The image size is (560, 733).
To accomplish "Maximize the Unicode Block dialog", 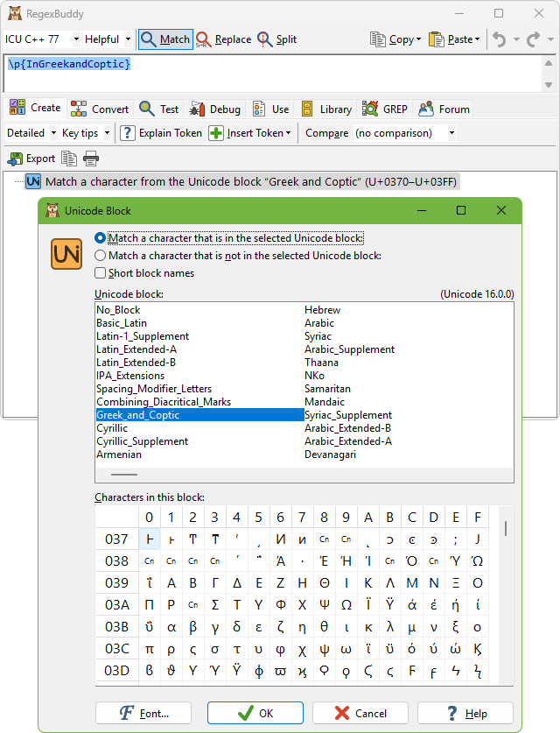I will (461, 210).
